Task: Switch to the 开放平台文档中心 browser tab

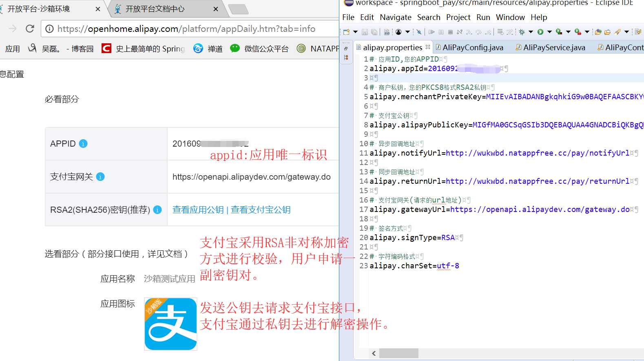Action: click(x=155, y=9)
